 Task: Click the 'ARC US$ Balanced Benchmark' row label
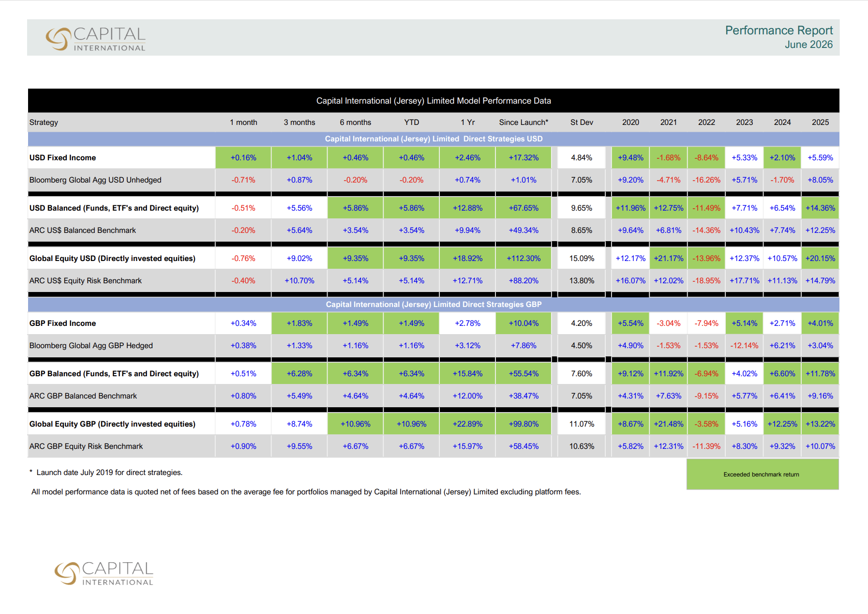coord(83,230)
